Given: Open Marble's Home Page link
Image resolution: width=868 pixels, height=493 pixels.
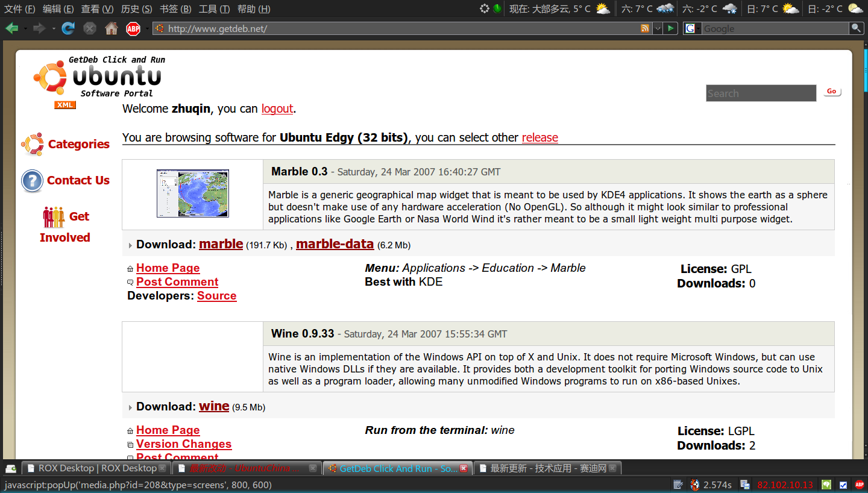Looking at the screenshot, I should [x=168, y=268].
